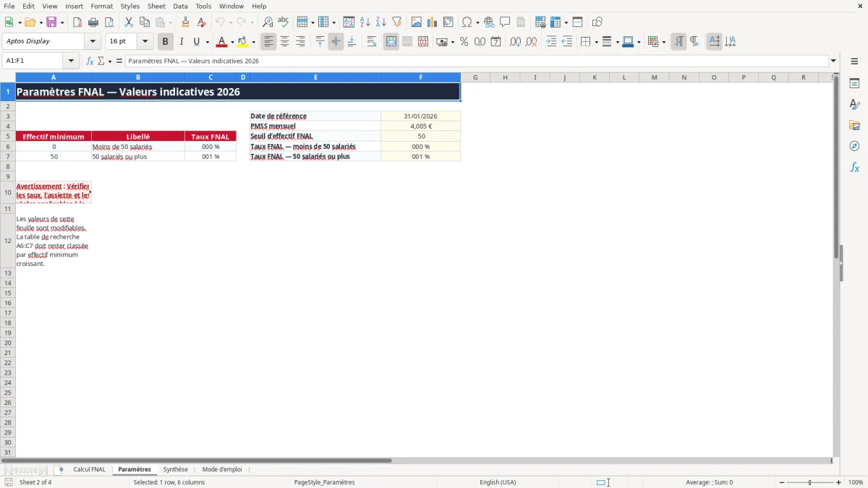Screen dimensions: 868x488
Task: Open the font name dropdown
Action: pos(93,42)
